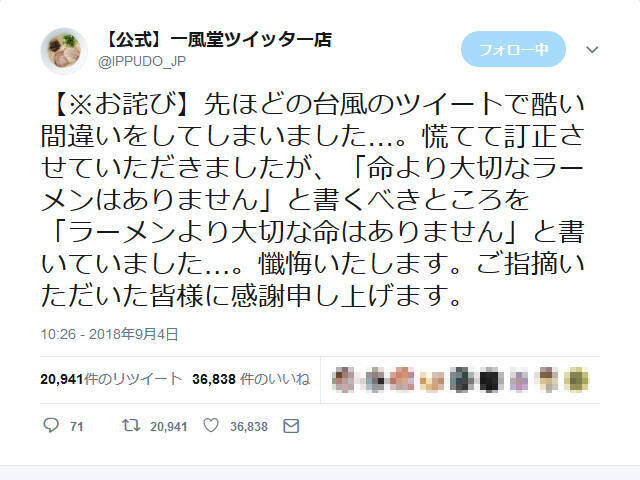Click the black blurred liker avatar
Screen dimensions: 640x480
click(490, 380)
